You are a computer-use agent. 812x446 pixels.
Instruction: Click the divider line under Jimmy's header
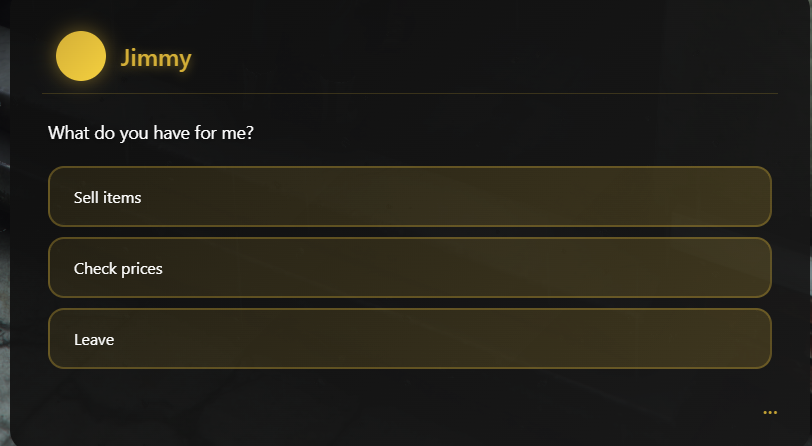[x=409, y=93]
